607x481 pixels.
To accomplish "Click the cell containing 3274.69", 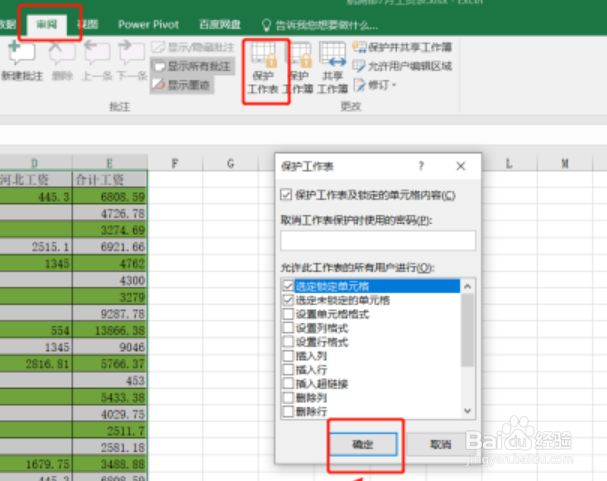I will (110, 230).
